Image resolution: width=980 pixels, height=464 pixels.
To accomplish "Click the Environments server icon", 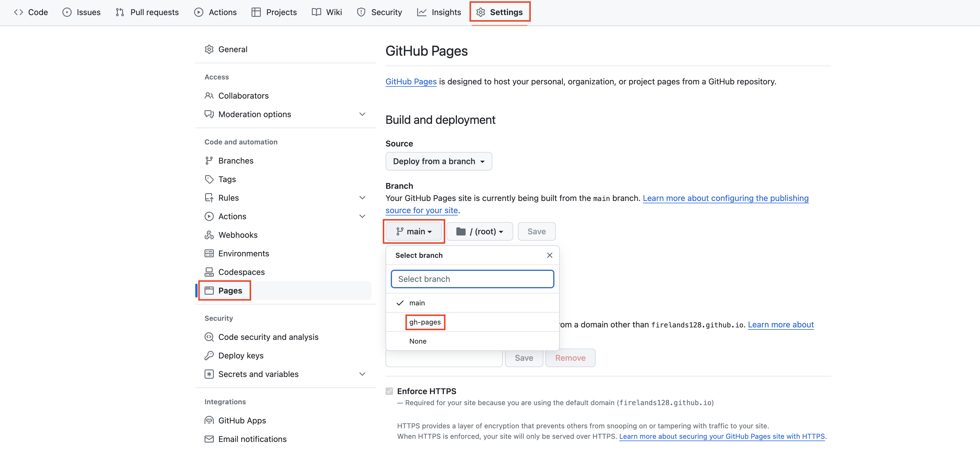I will click(209, 254).
